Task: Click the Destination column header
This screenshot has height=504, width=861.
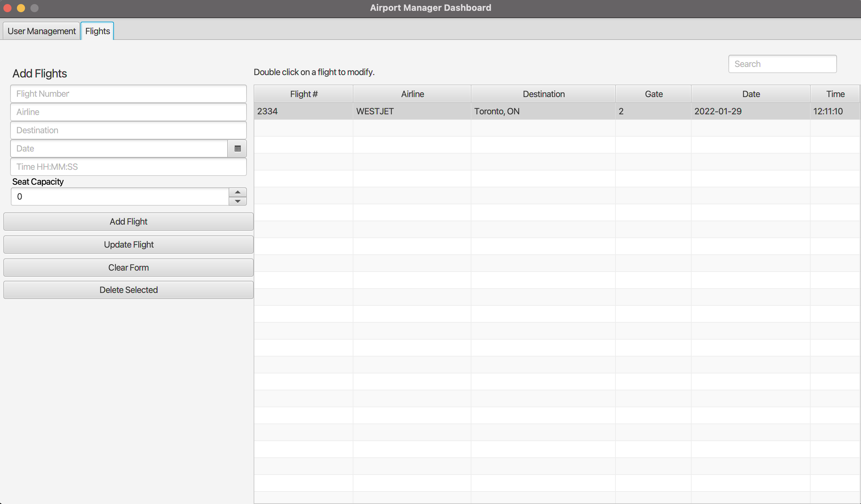Action: [543, 94]
